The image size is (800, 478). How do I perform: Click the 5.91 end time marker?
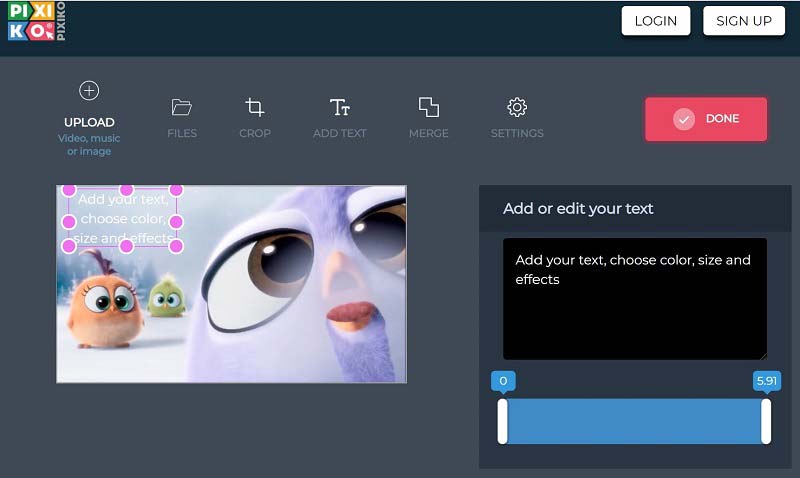point(766,381)
